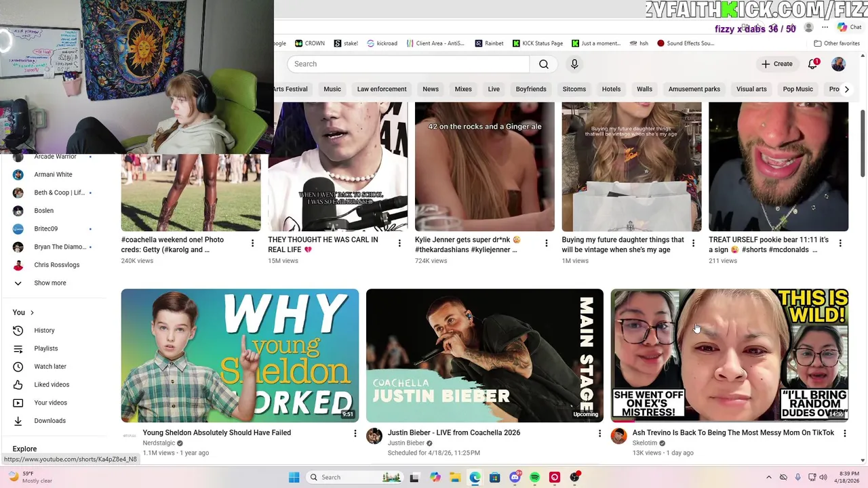Image resolution: width=868 pixels, height=488 pixels.
Task: Select the Law enforcement chip
Action: click(x=382, y=89)
